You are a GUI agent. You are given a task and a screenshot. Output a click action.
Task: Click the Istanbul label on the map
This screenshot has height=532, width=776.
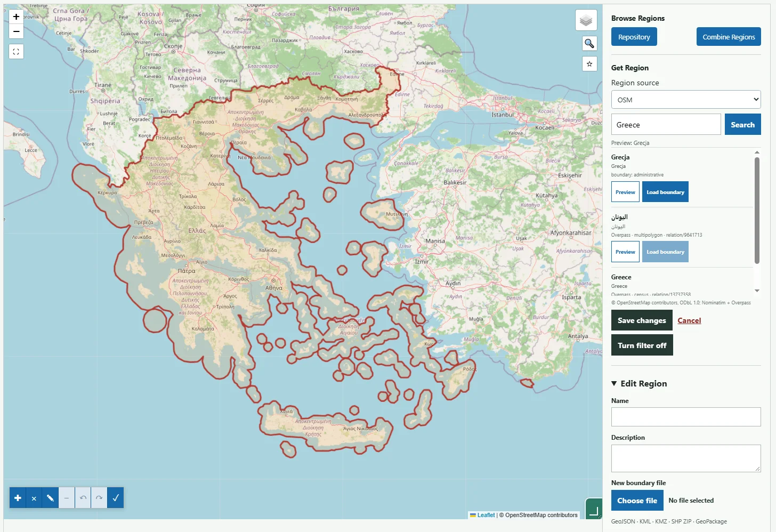(x=503, y=115)
